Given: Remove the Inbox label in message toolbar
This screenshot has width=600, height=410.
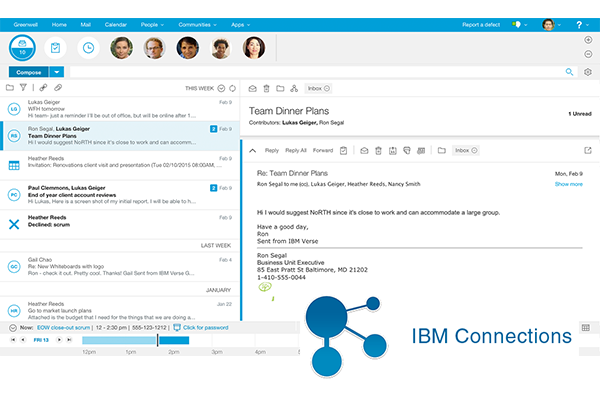Looking at the screenshot, I should pyautogui.click(x=474, y=150).
